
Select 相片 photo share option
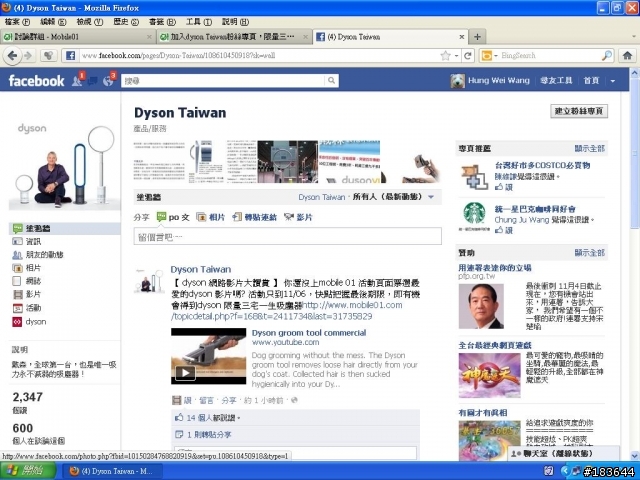211,217
